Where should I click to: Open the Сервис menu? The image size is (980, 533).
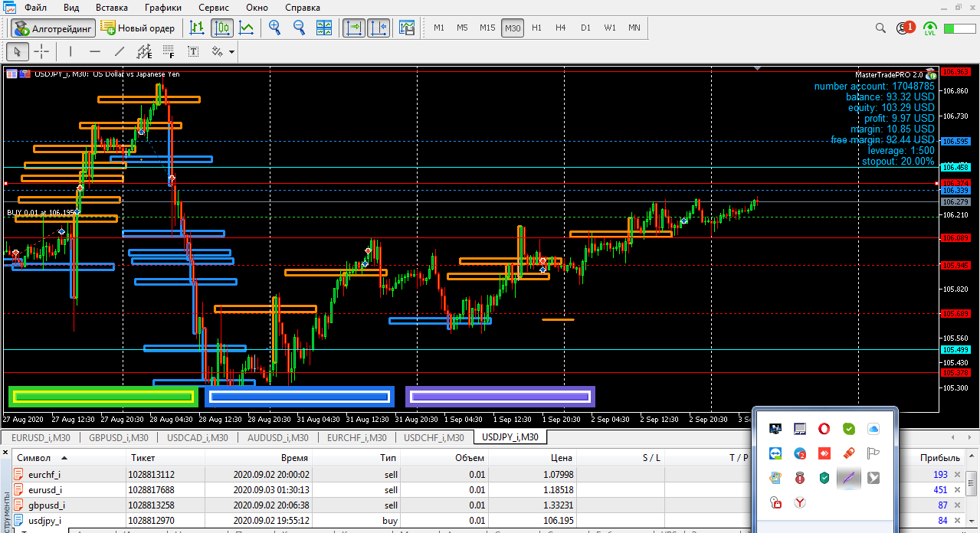tap(213, 8)
